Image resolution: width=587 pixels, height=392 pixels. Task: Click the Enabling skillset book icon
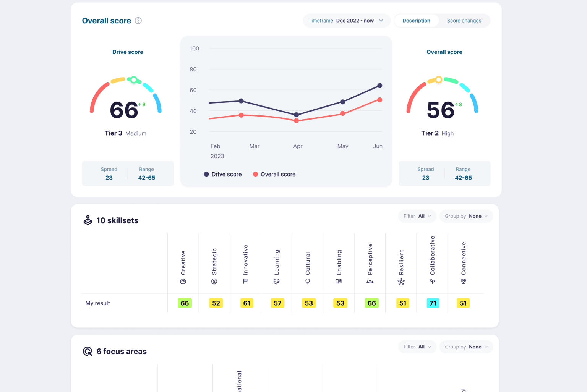(339, 282)
